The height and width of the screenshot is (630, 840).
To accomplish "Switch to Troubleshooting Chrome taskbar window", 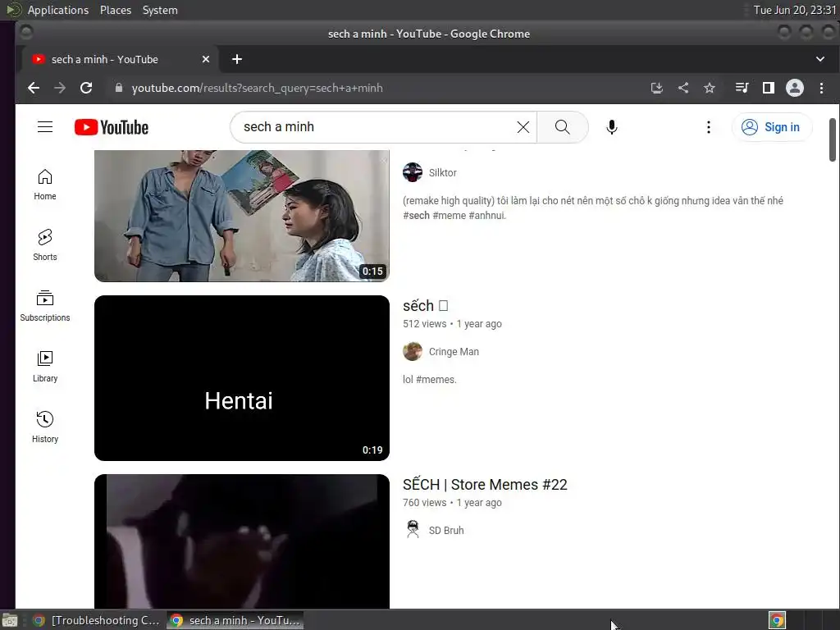I will point(97,620).
